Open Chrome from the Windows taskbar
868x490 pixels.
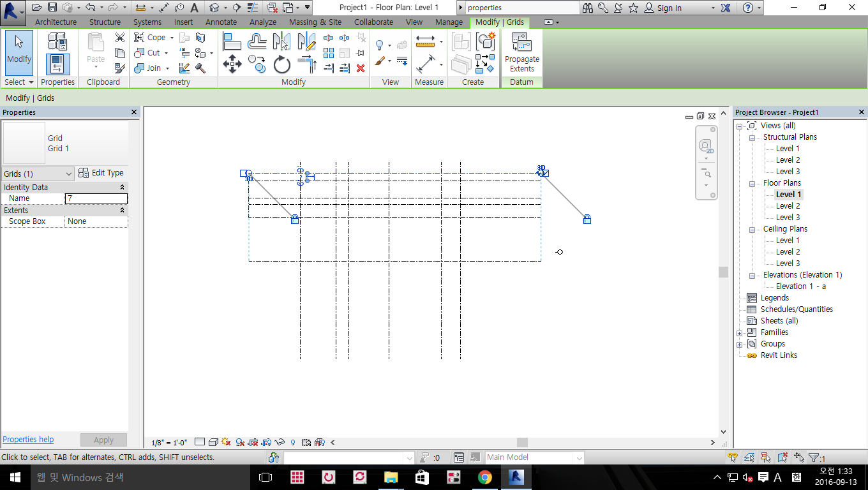[485, 477]
